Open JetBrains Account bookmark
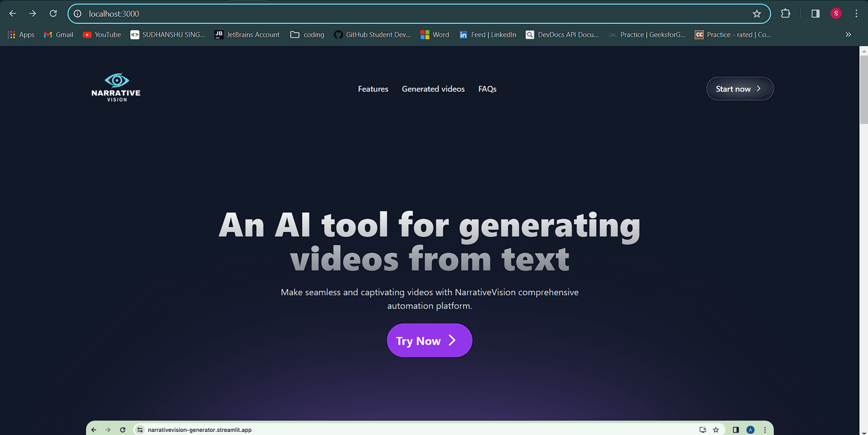The width and height of the screenshot is (868, 435). pos(247,35)
